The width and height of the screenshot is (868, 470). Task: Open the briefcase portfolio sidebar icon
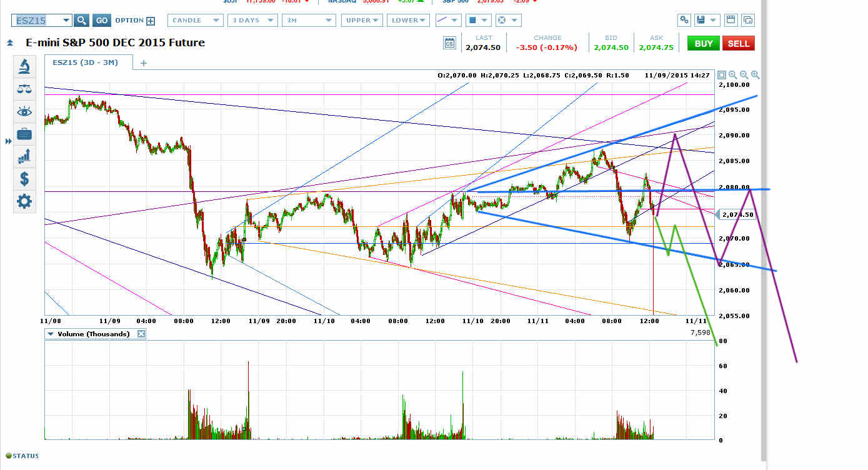coord(24,134)
